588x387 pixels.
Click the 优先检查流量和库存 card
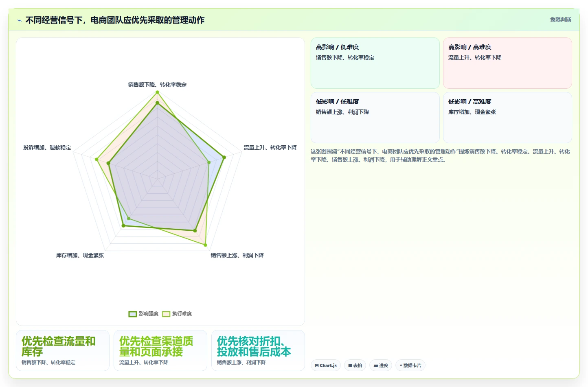pyautogui.click(x=63, y=350)
